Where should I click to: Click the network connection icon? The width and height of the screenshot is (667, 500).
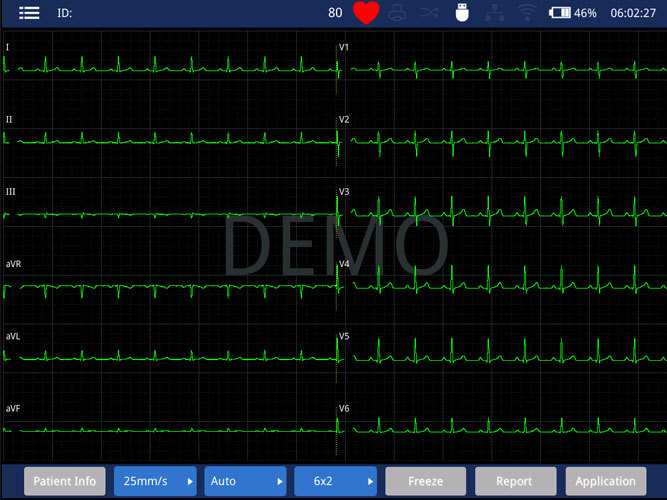(493, 13)
